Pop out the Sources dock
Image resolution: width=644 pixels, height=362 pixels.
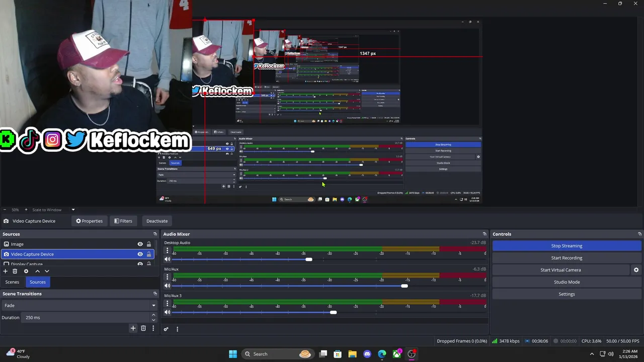click(155, 234)
